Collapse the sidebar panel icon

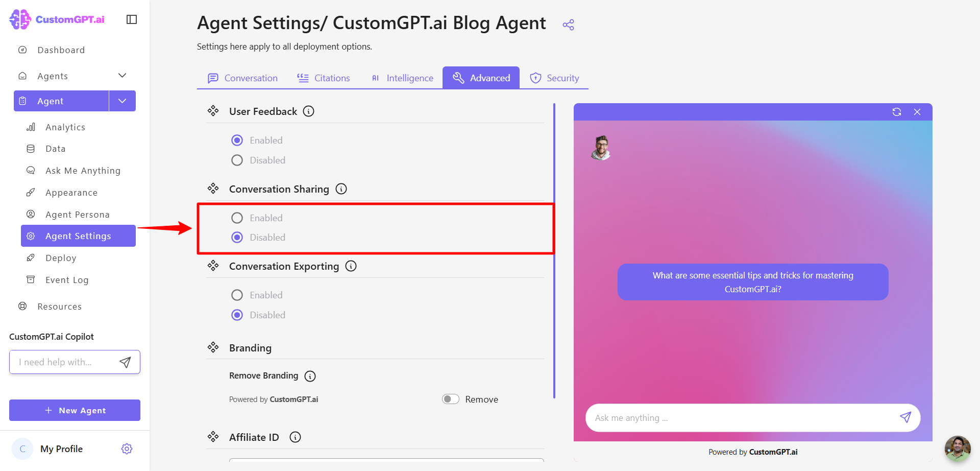coord(132,19)
